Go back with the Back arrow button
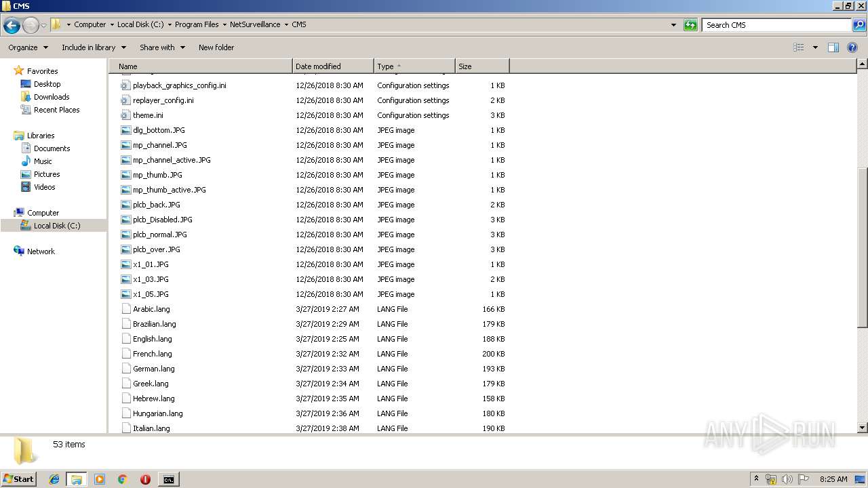The height and width of the screenshot is (488, 868). [12, 25]
